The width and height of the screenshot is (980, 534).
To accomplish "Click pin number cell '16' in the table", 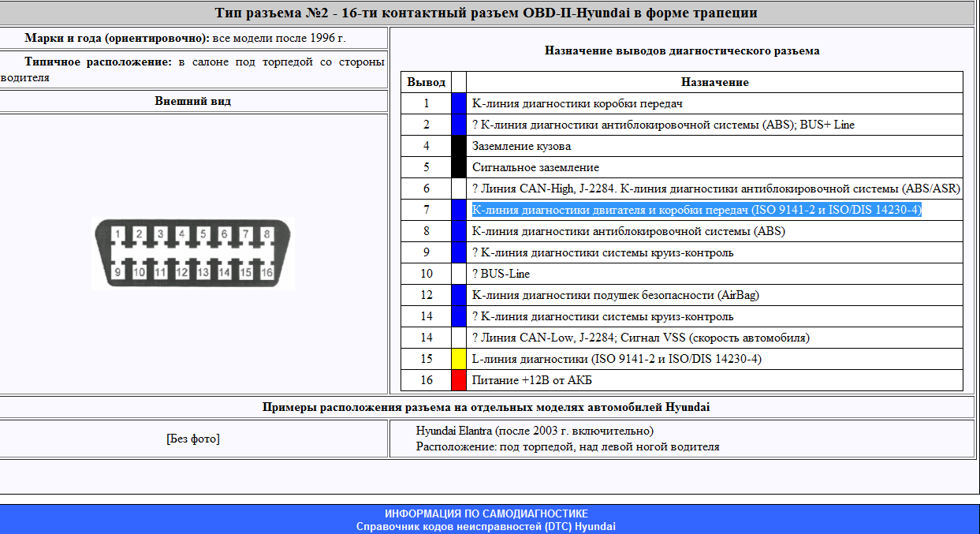I will (427, 380).
